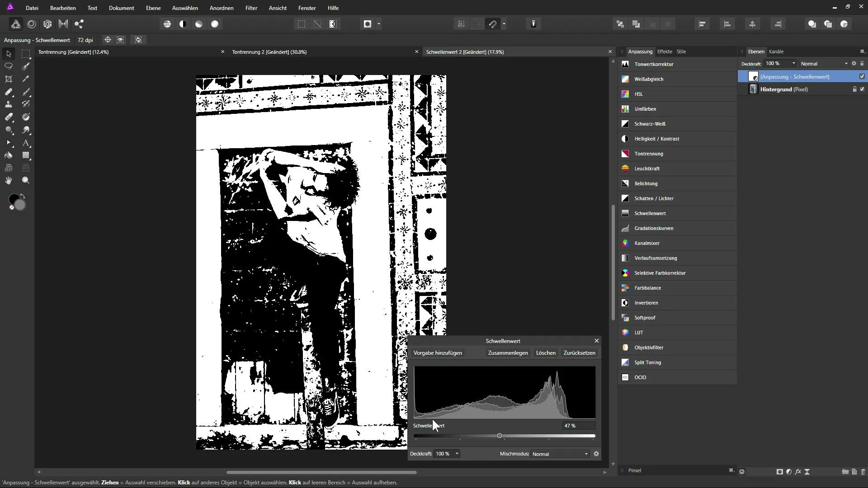Screen dimensions: 868x488
Task: Switch to the Stile tab
Action: [681, 52]
